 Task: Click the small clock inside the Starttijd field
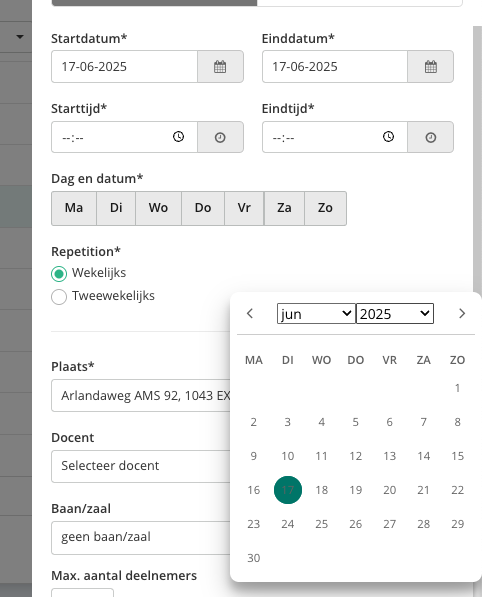[x=178, y=137]
